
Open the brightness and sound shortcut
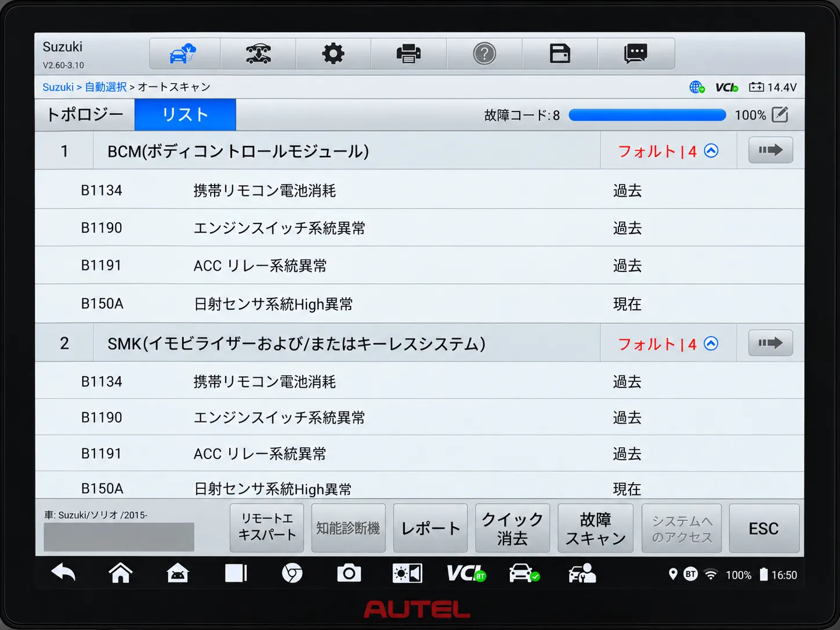pos(407,574)
